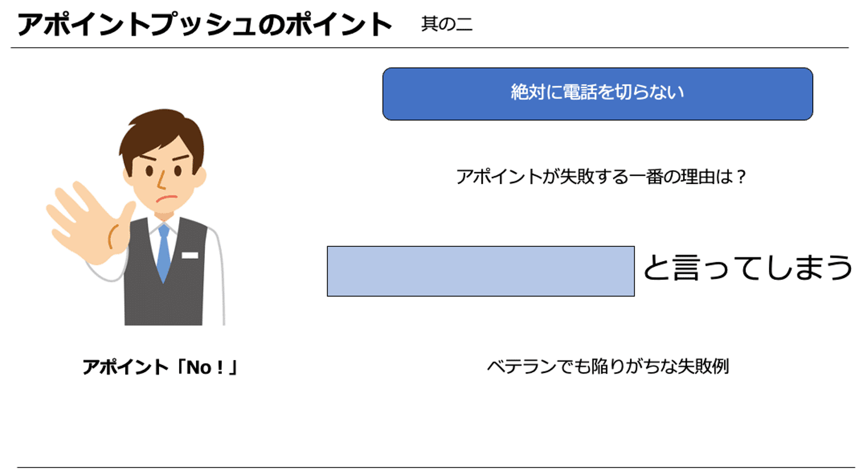
Task: Click the caption 'アポイント「No！」'
Action: coord(160,367)
